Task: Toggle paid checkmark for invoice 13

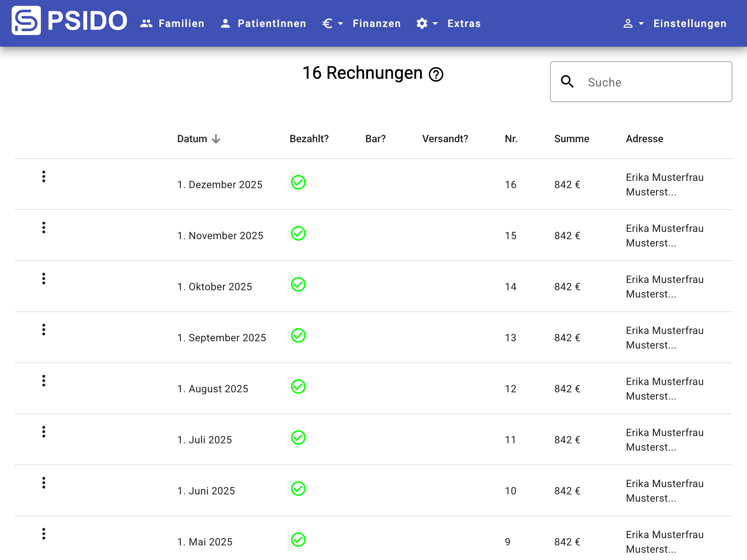Action: point(298,335)
